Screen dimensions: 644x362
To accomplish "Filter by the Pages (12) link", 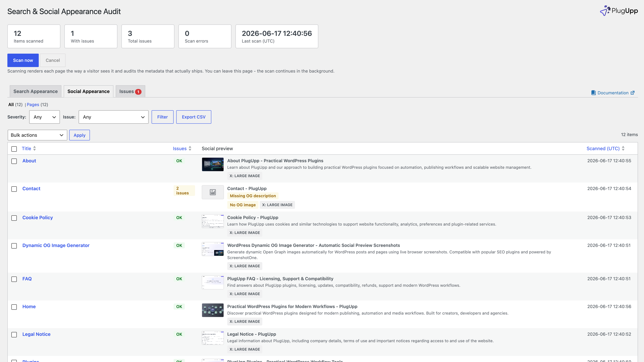I will pos(37,104).
